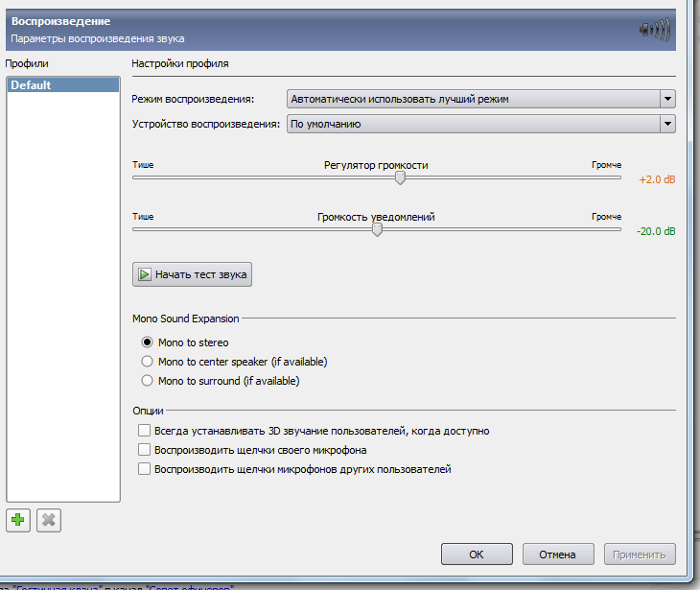The width and height of the screenshot is (700, 590).
Task: Click the Применить apply button
Action: tap(640, 554)
